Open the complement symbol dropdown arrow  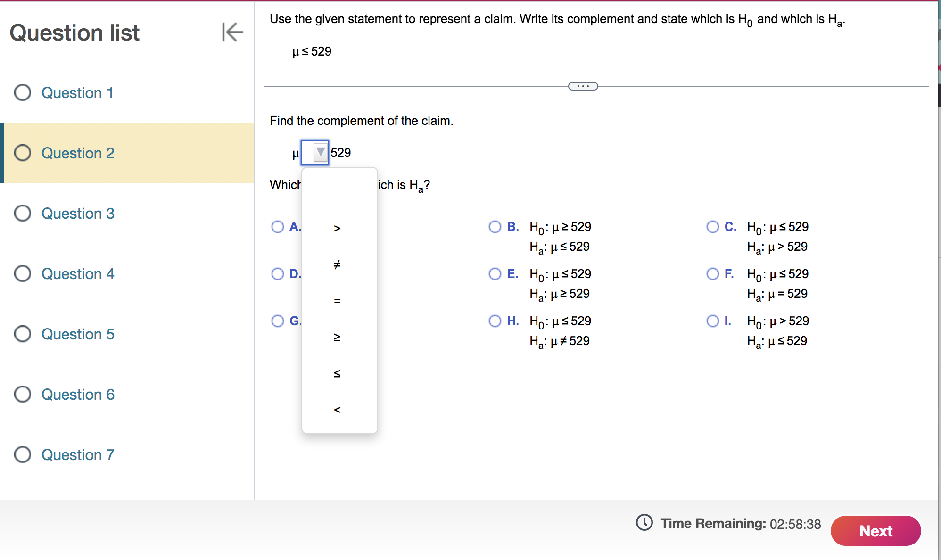pyautogui.click(x=320, y=153)
